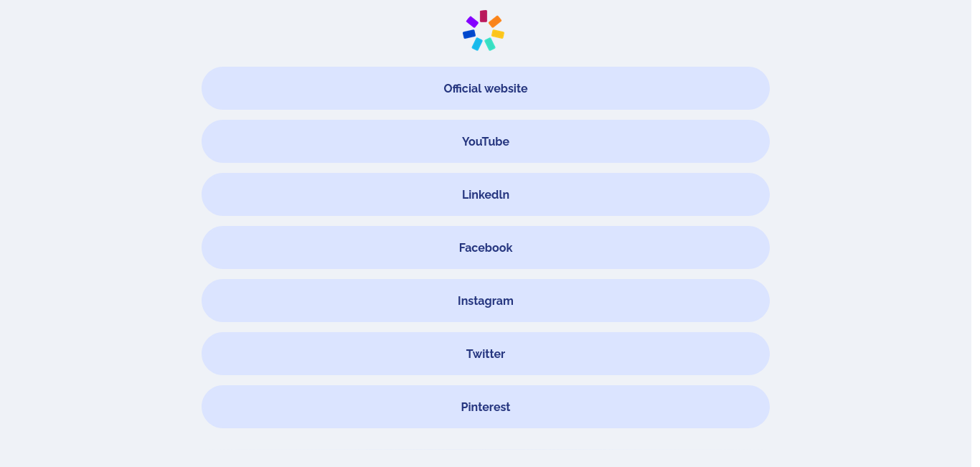Click the purple segment of the logo
Viewport: 980px width, 467px height.
click(472, 22)
